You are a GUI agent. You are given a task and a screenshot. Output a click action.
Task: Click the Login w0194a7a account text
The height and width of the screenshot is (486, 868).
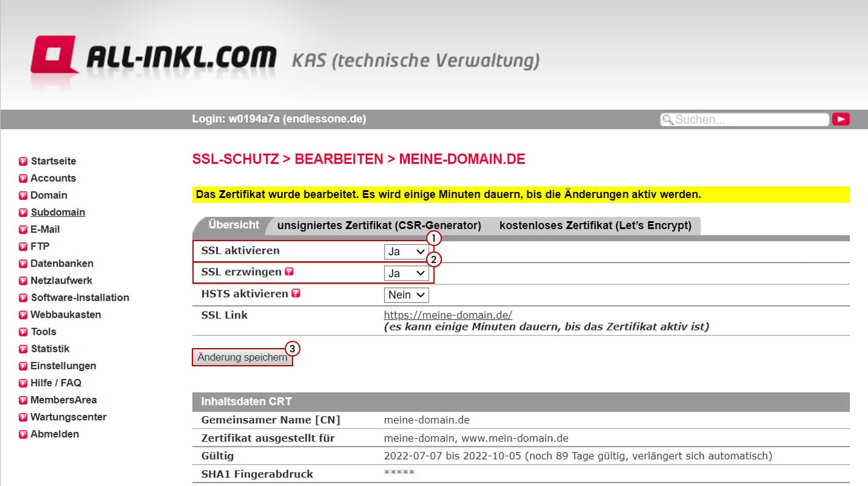(x=279, y=119)
